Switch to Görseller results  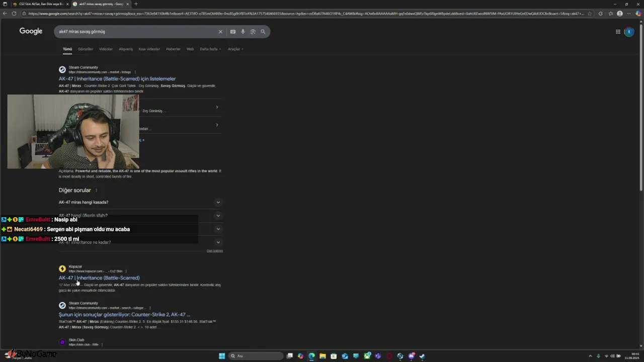tap(86, 49)
